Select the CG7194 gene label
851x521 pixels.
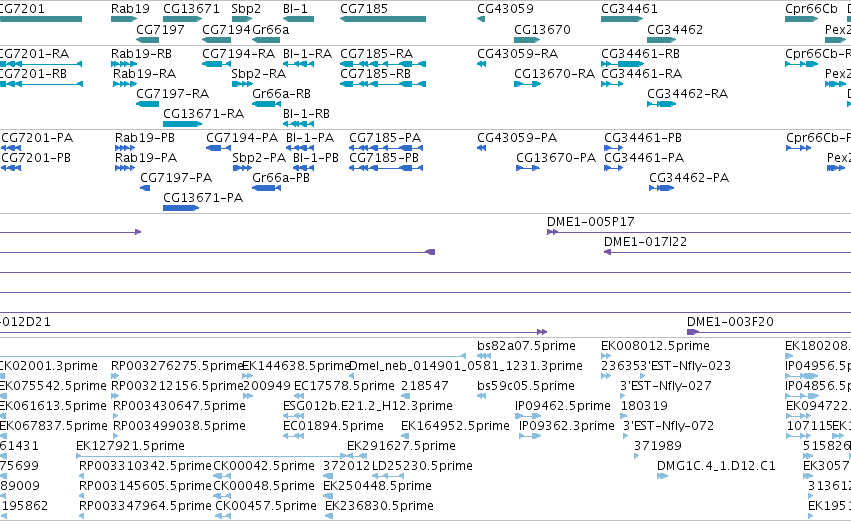pos(226,29)
